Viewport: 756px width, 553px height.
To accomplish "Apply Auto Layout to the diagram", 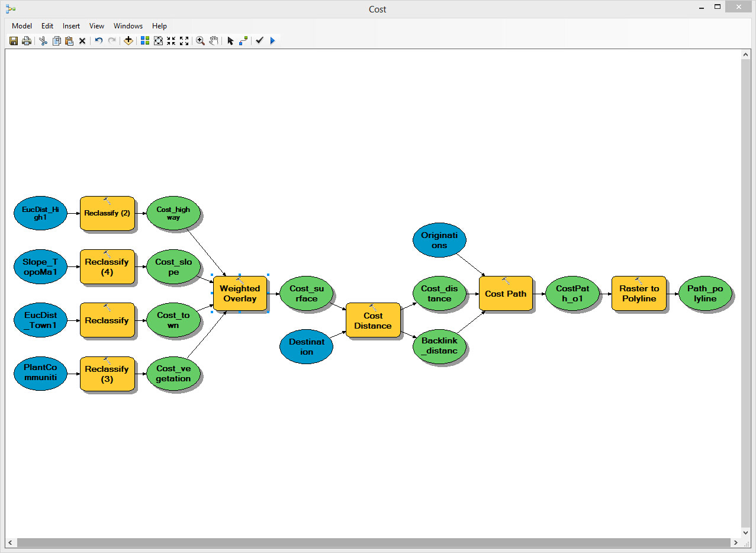I will click(x=145, y=41).
